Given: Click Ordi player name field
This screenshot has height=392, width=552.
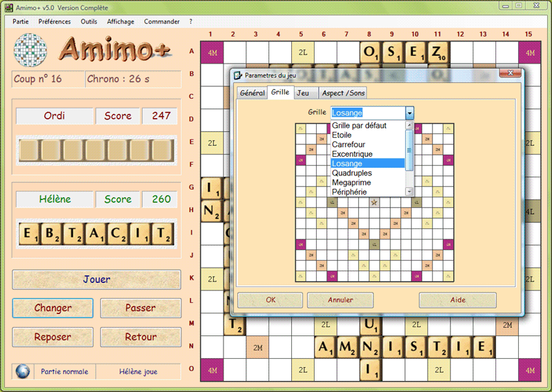Looking at the screenshot, I should tap(55, 115).
